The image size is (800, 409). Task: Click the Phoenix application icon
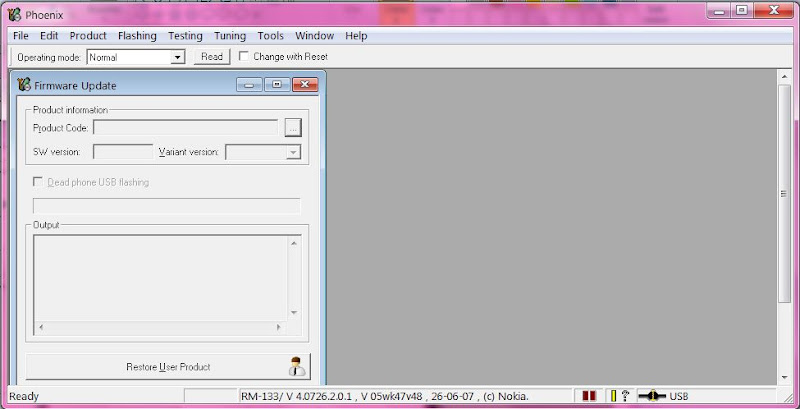[14, 15]
